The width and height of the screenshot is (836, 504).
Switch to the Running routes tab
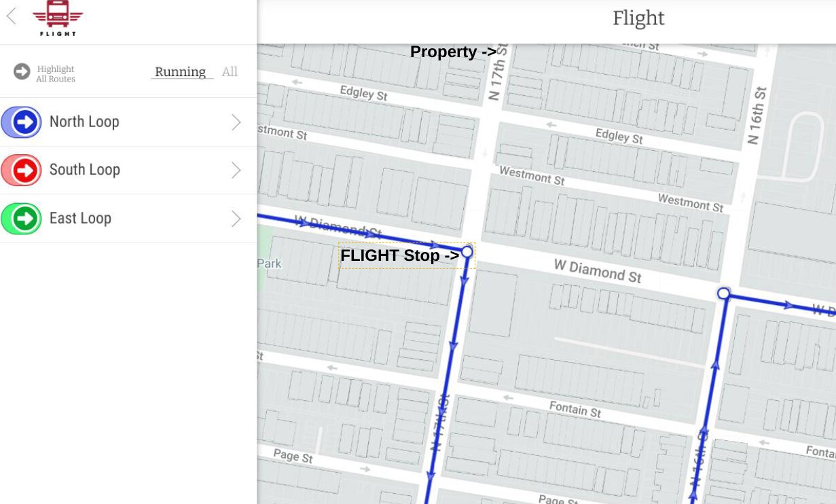point(180,72)
